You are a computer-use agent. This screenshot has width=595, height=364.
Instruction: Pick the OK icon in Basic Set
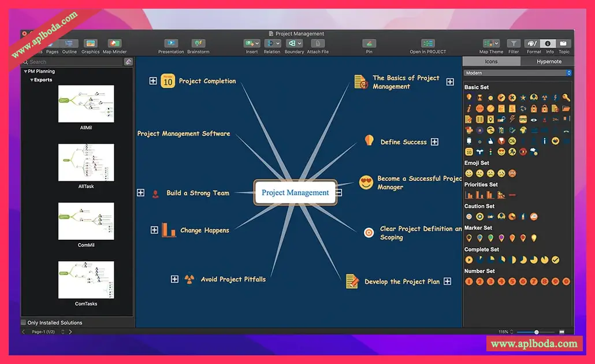(512, 141)
